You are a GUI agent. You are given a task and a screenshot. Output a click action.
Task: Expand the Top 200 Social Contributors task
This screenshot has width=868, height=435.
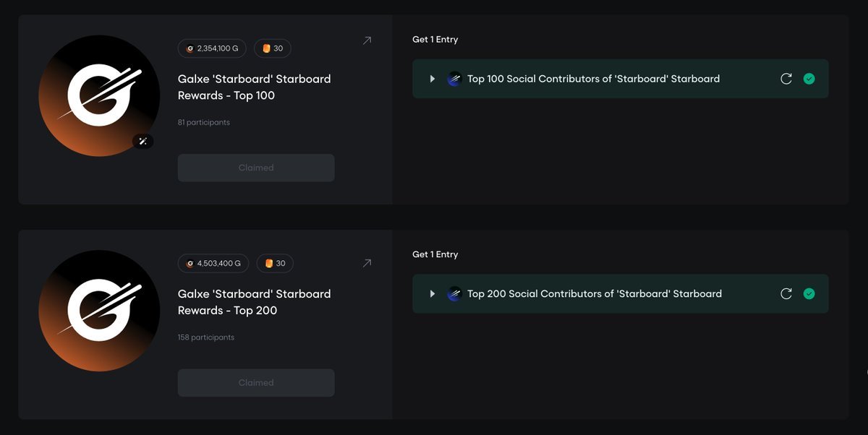[433, 293]
